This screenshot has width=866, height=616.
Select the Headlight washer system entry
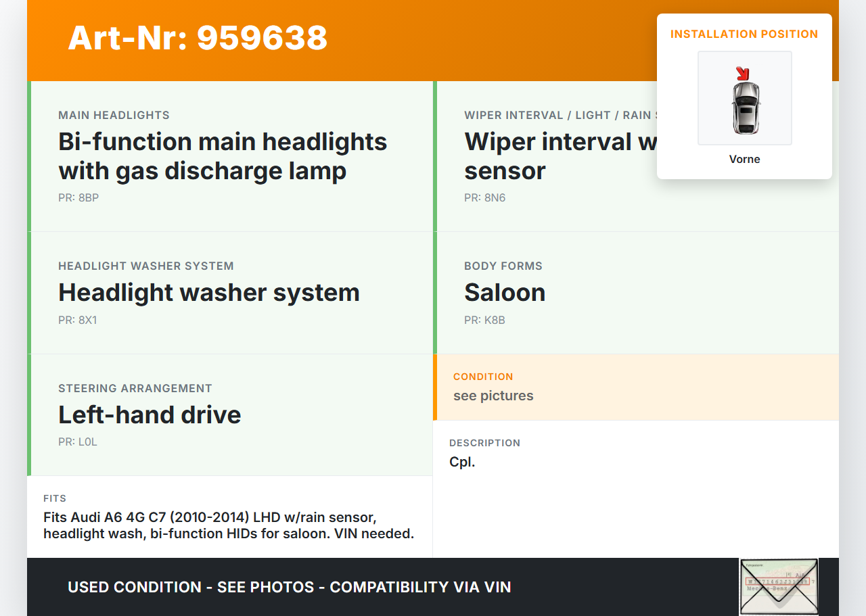(209, 293)
